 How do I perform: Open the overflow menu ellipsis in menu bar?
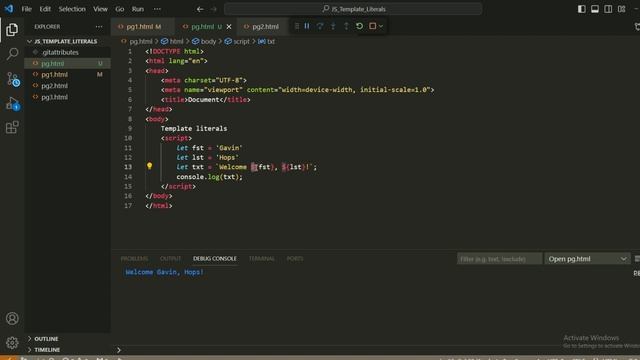click(157, 9)
